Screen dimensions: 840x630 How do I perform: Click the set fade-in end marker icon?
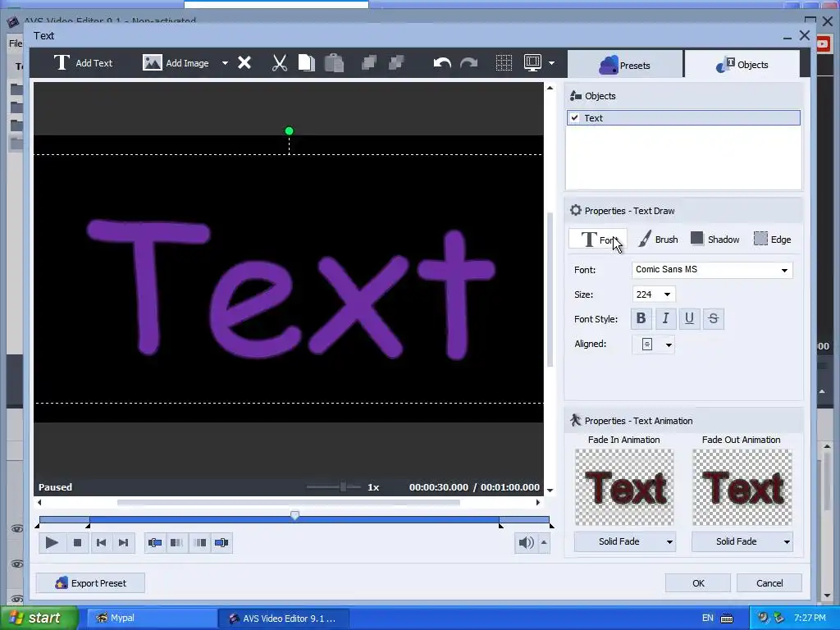[x=177, y=543]
